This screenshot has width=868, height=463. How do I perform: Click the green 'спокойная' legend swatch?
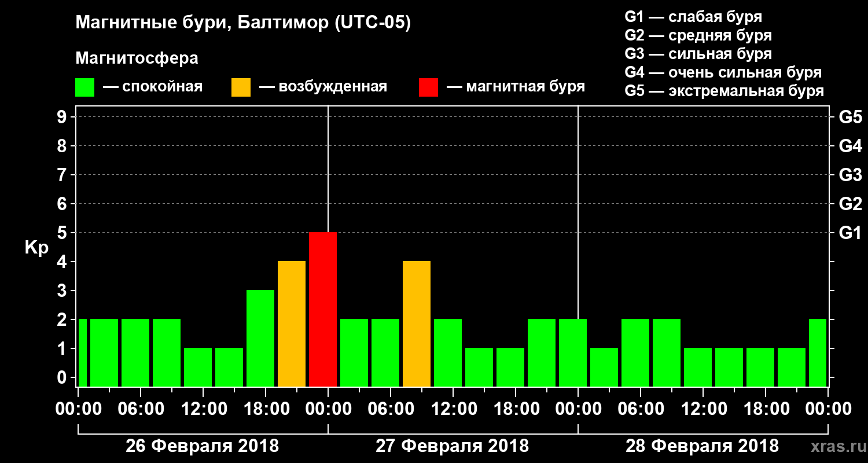click(x=84, y=87)
